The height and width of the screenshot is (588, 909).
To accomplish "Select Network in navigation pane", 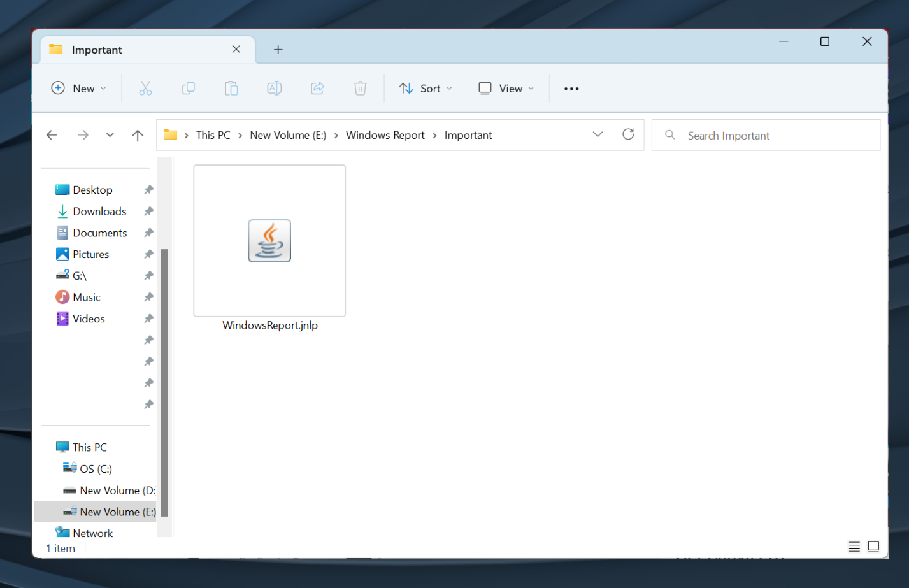I will pyautogui.click(x=92, y=533).
